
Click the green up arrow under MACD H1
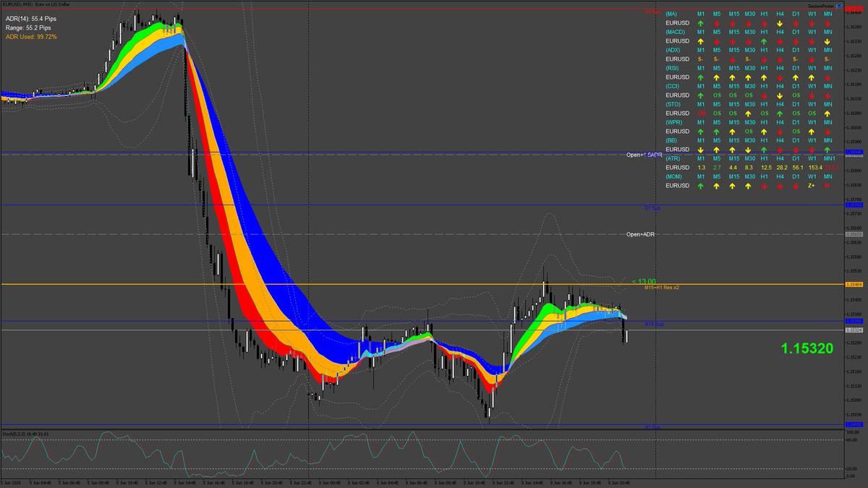point(764,41)
